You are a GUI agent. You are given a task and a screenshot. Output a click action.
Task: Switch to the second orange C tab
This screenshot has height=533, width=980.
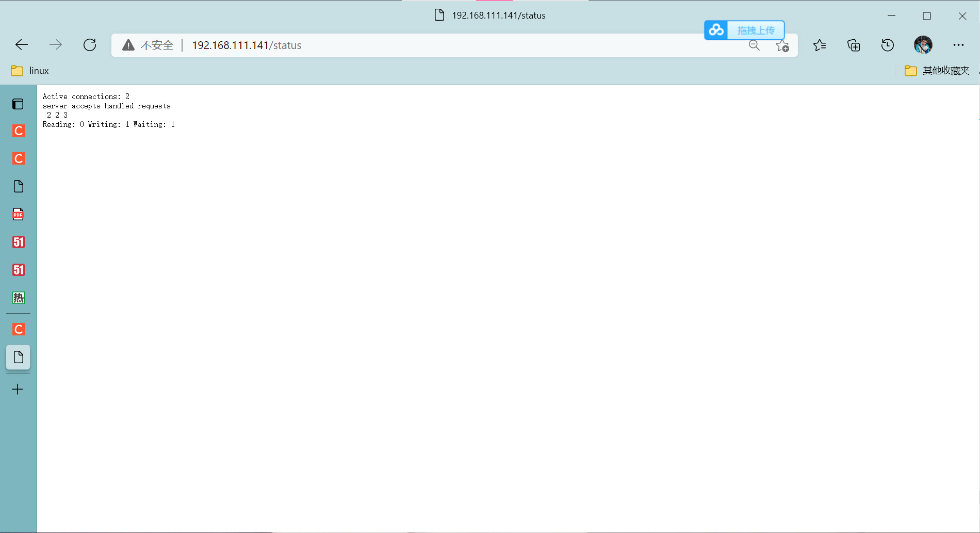[x=19, y=158]
